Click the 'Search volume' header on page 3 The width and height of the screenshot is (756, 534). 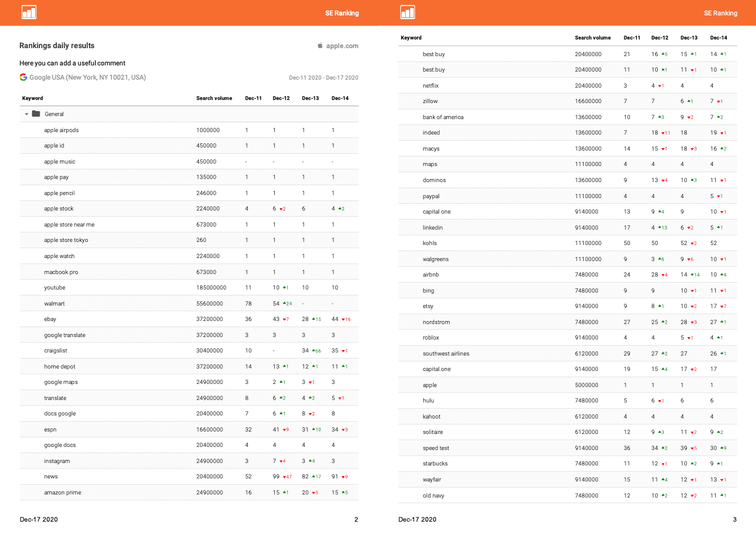tap(593, 38)
